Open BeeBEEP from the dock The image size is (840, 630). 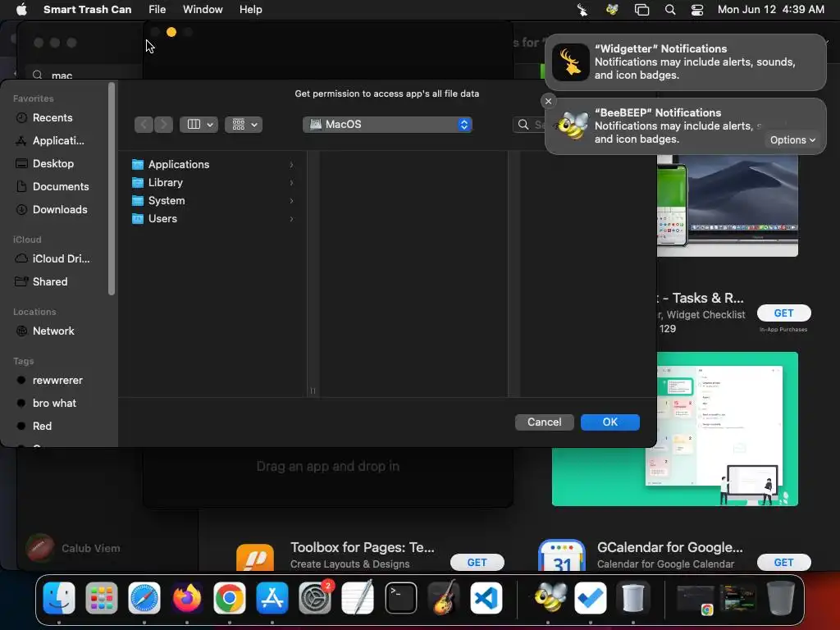pyautogui.click(x=549, y=597)
